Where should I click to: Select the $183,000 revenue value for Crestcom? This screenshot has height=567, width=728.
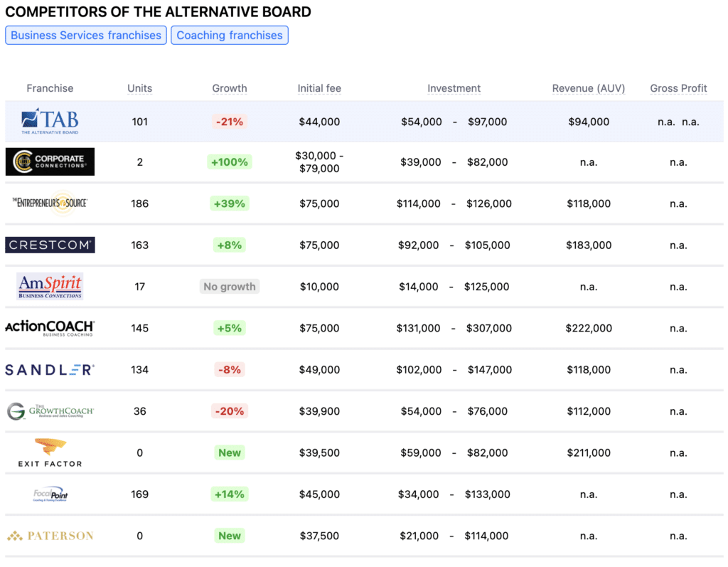(x=589, y=245)
